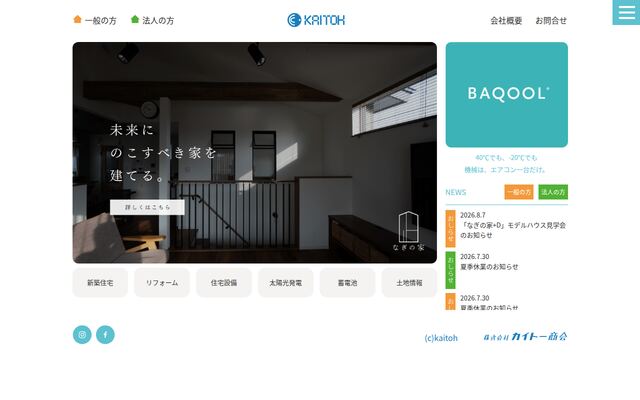The height and width of the screenshot is (400, 640).
Task: Click the NEWS heading
Action: [x=456, y=192]
